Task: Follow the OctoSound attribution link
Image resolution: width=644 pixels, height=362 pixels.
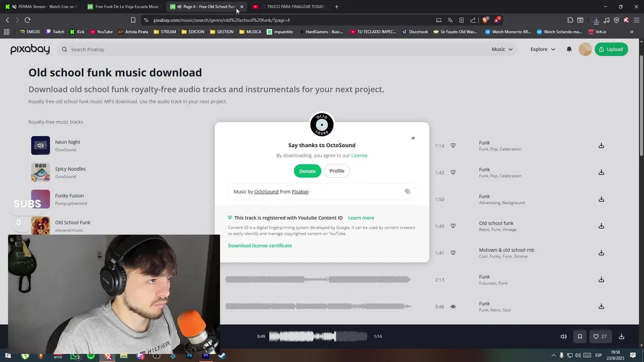Action: click(266, 192)
